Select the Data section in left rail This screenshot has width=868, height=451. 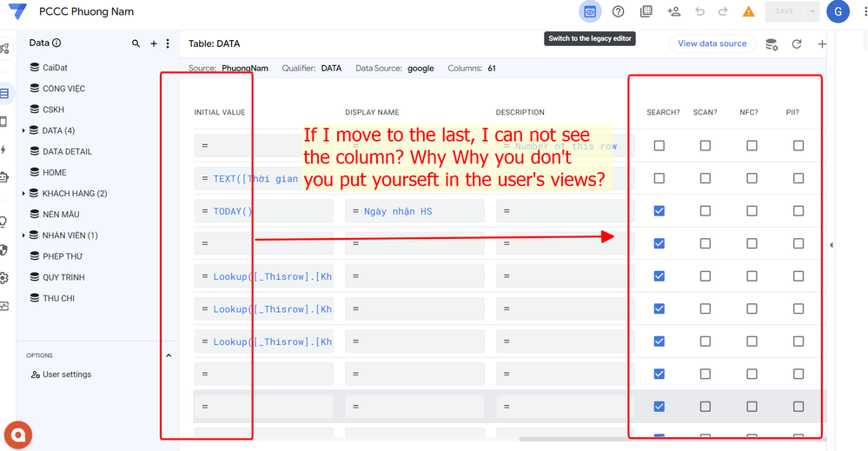4,94
